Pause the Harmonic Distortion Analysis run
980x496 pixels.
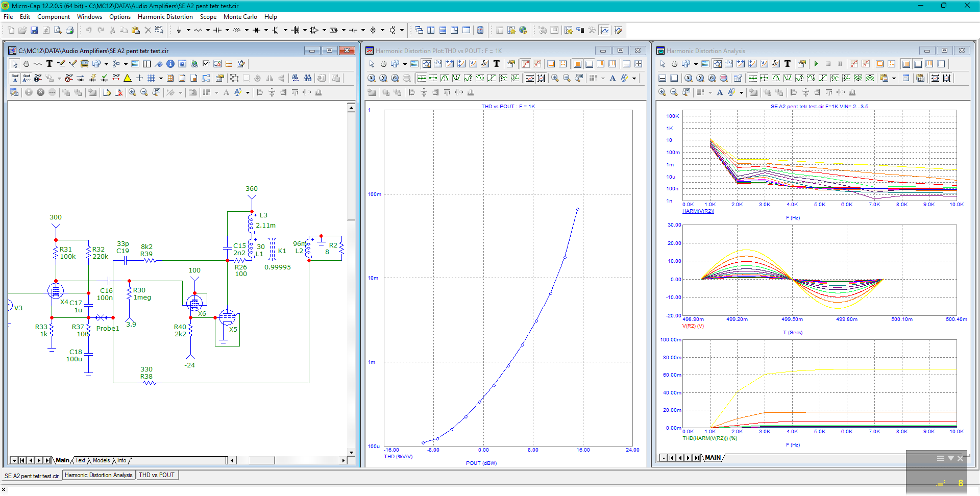tap(840, 64)
